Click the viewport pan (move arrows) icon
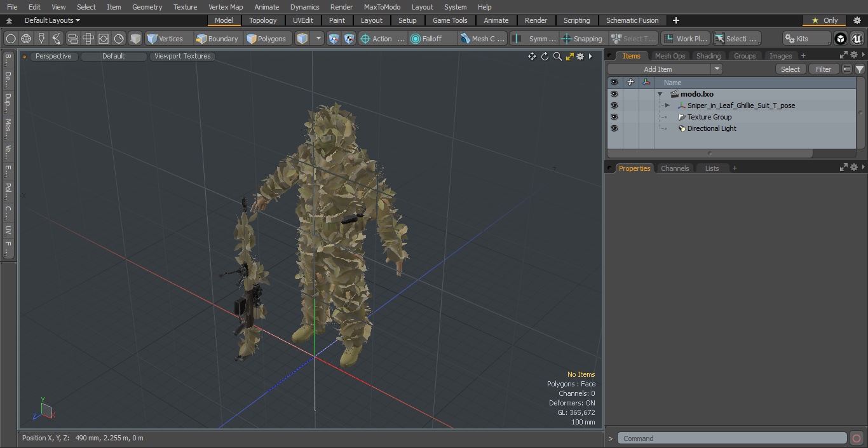Image resolution: width=868 pixels, height=448 pixels. (532, 57)
